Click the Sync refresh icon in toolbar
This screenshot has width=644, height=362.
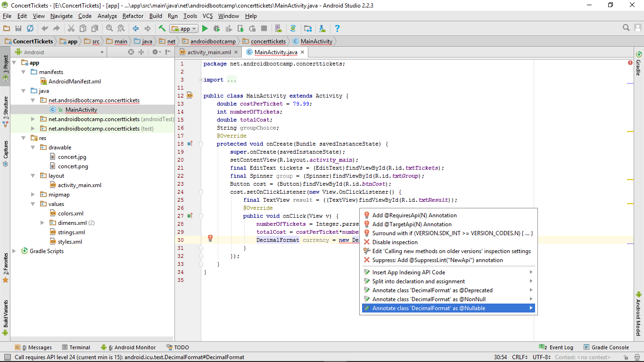30,29
